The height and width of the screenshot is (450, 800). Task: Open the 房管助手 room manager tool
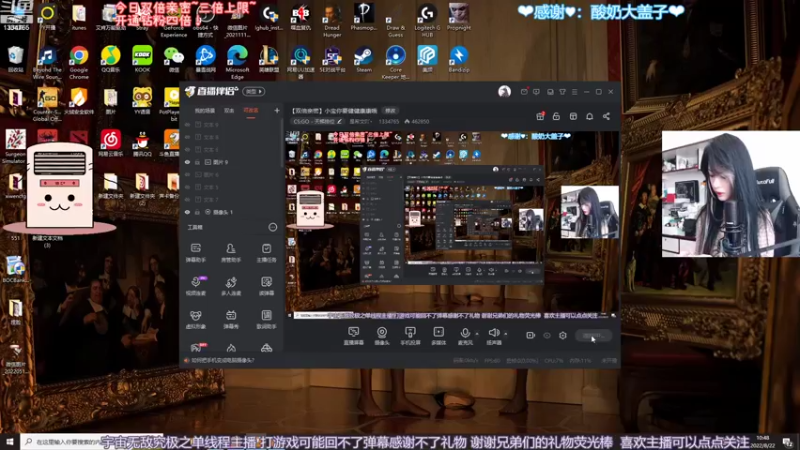[231, 253]
